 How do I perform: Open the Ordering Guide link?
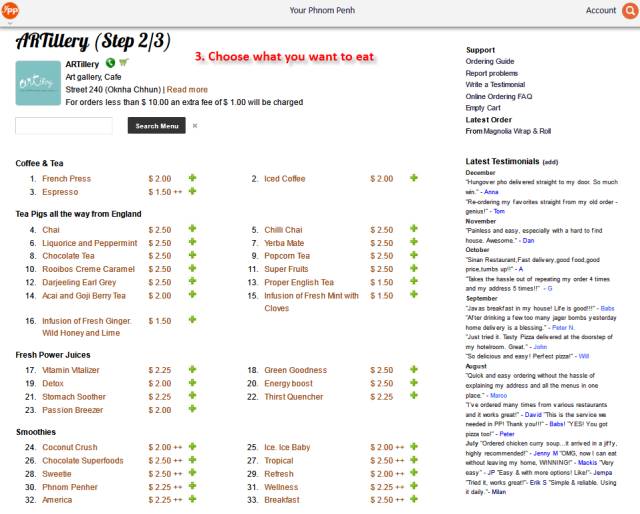489,62
